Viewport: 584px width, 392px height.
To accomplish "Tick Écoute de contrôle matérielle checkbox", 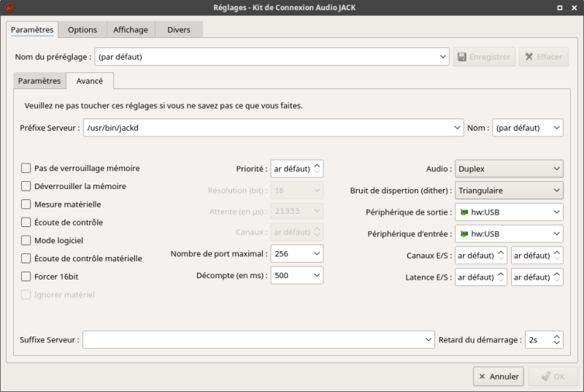I will (x=26, y=258).
